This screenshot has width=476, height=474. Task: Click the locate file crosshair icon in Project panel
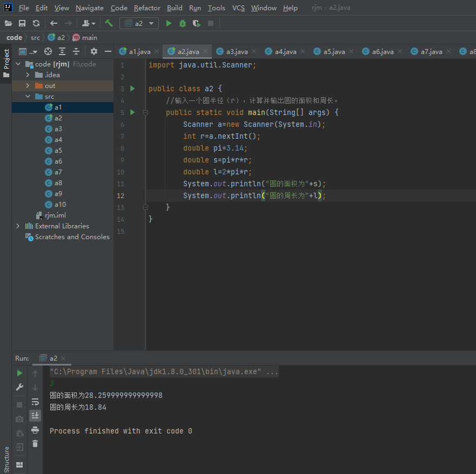tap(48, 51)
